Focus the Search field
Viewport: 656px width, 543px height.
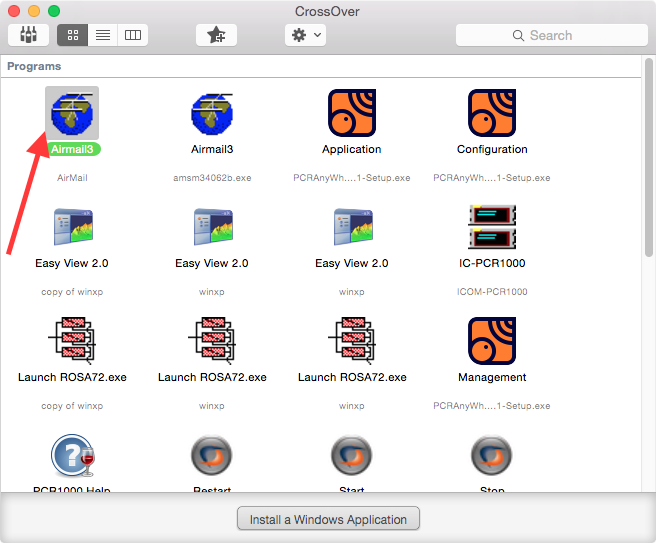pyautogui.click(x=551, y=35)
